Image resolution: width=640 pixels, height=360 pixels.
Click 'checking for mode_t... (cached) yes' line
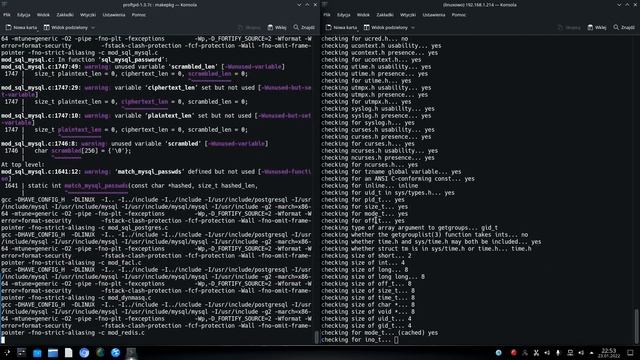(380, 333)
